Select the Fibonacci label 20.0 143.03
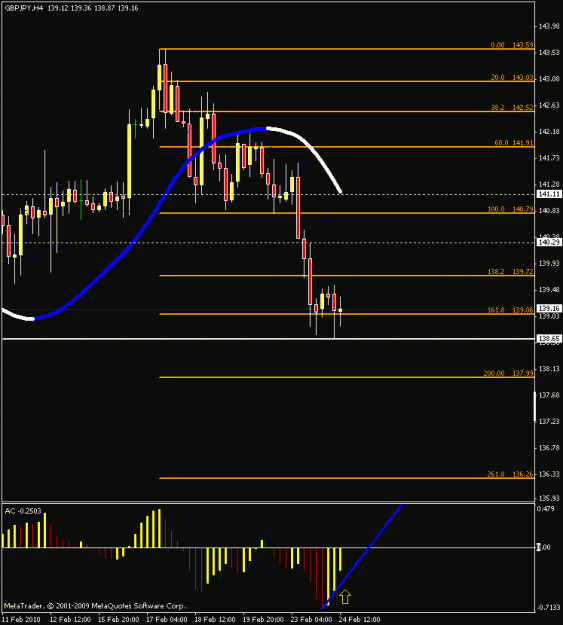 [x=512, y=77]
